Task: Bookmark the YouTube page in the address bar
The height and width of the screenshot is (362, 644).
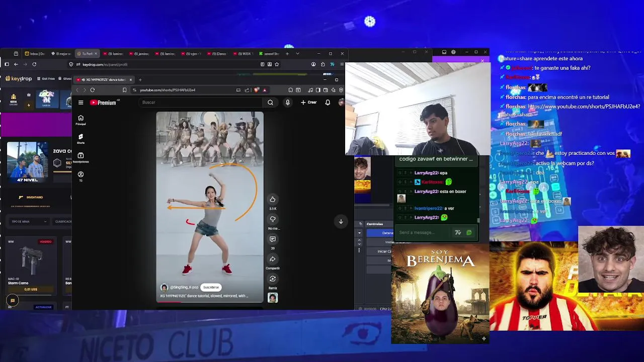Action: tap(124, 90)
